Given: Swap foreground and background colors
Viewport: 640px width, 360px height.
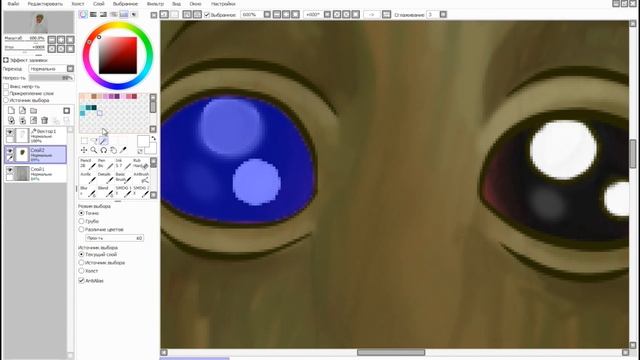Looking at the screenshot, I should pos(153,139).
